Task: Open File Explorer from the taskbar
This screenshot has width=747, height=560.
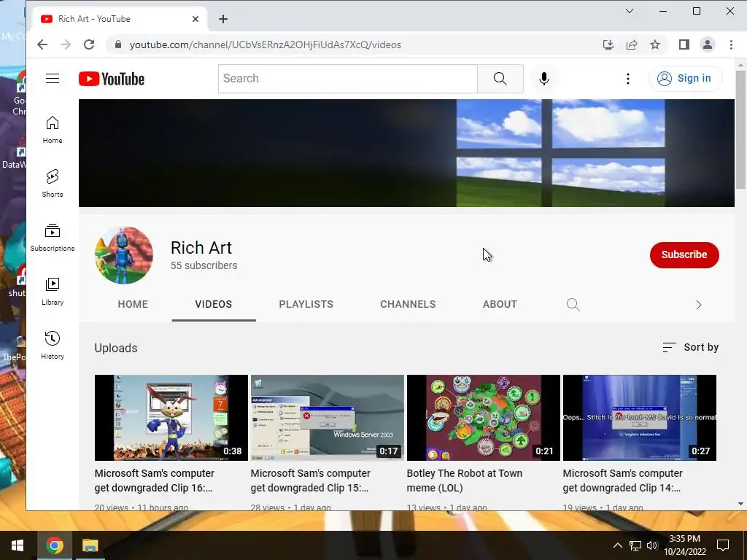Action: click(x=90, y=545)
